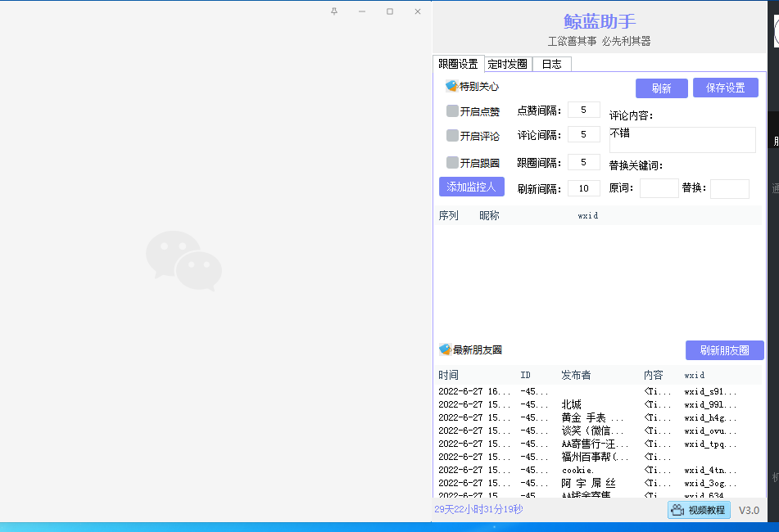Click the 最新朋友圈 section icon
This screenshot has width=779, height=532.
click(446, 349)
